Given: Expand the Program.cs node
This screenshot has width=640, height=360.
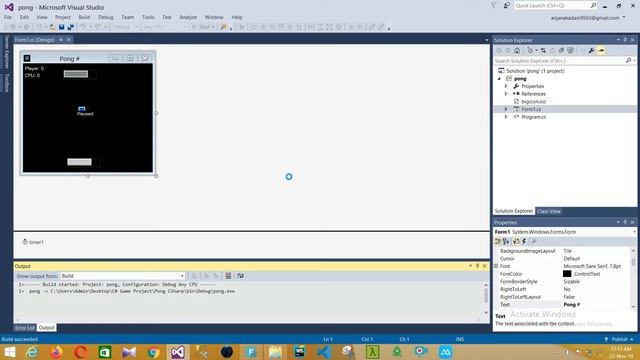Looking at the screenshot, I should click(x=506, y=117).
